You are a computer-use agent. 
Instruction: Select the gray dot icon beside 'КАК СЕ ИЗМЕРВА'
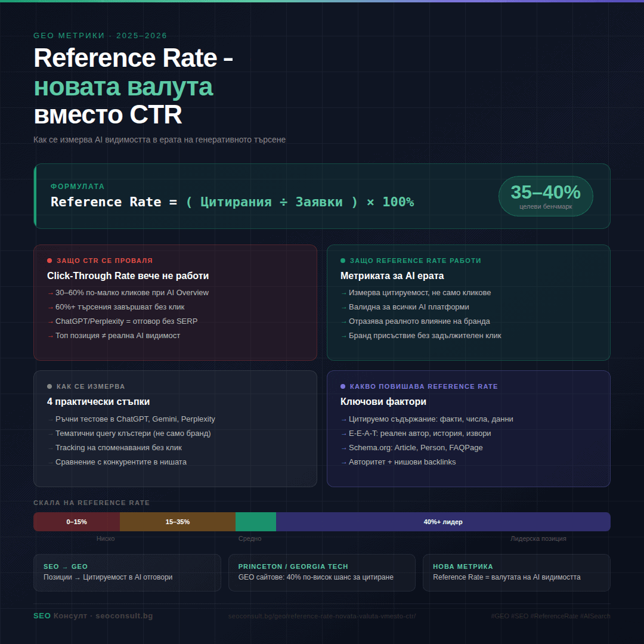[x=50, y=386]
